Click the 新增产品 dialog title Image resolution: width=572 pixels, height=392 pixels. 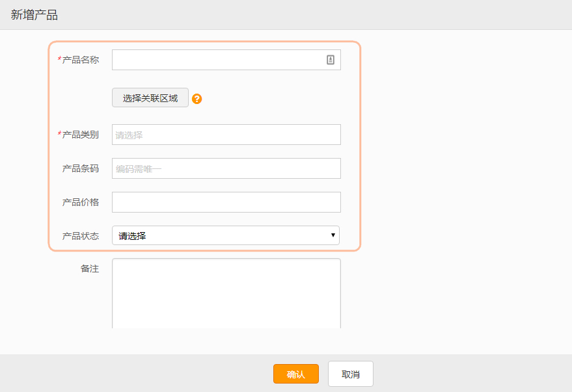coord(34,15)
